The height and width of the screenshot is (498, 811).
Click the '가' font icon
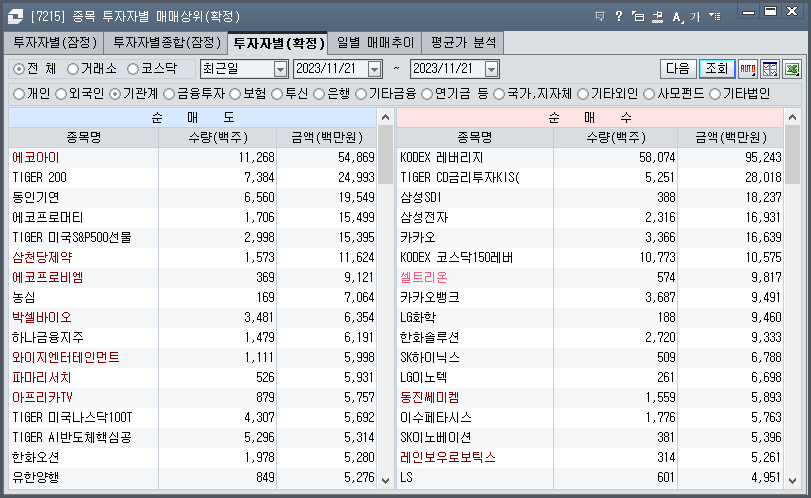(695, 17)
